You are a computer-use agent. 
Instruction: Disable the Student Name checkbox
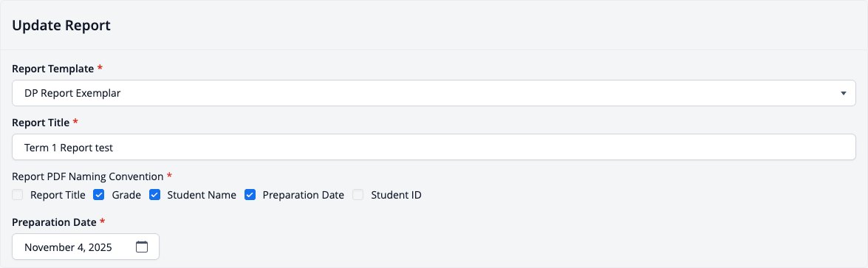pyautogui.click(x=154, y=195)
